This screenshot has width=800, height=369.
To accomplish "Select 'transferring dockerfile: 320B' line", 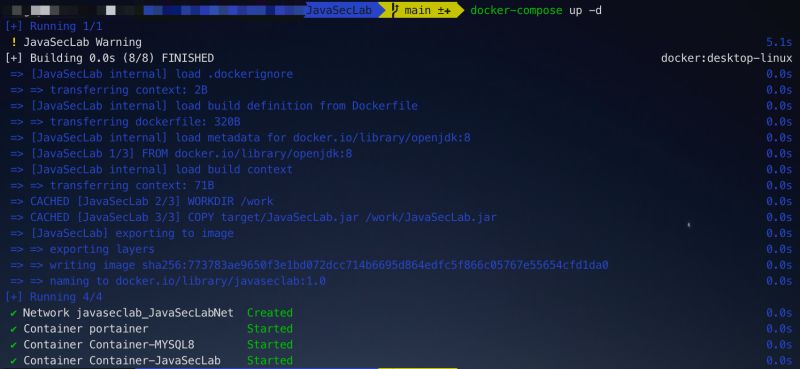I will coord(125,122).
